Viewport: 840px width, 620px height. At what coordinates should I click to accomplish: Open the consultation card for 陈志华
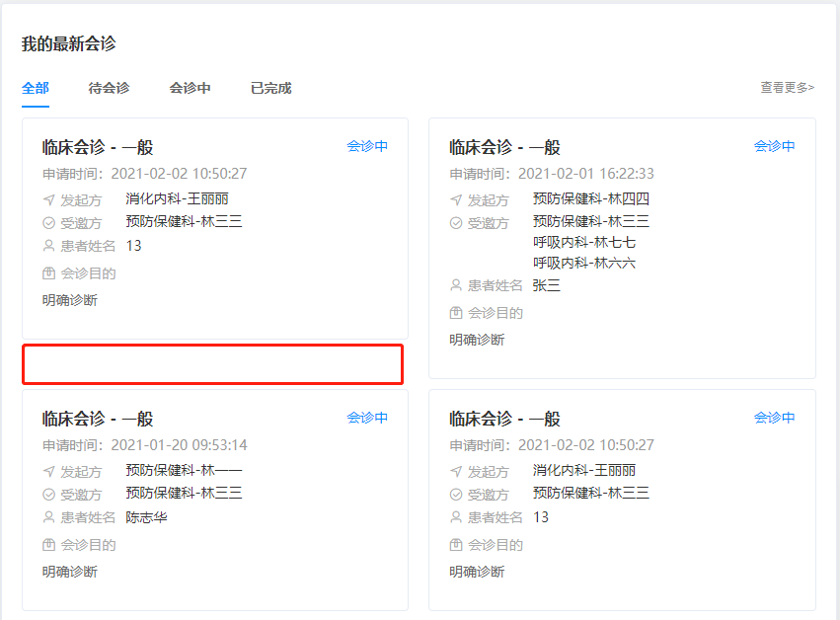point(215,500)
